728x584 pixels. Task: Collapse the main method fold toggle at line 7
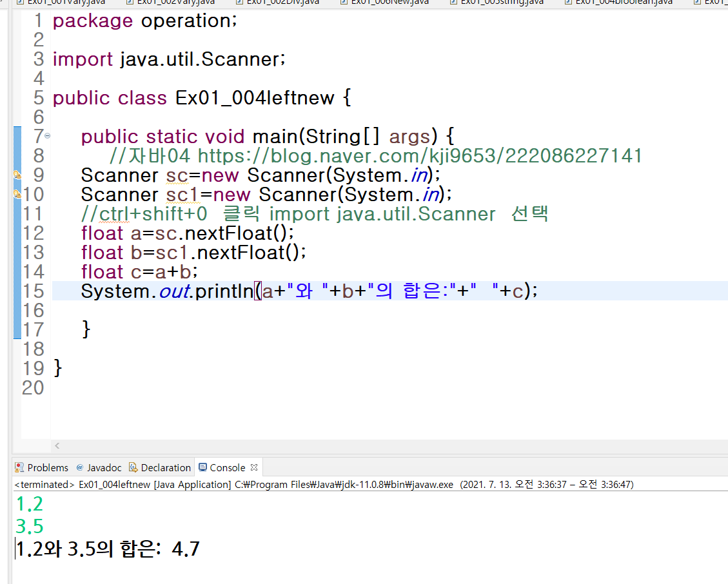click(47, 136)
